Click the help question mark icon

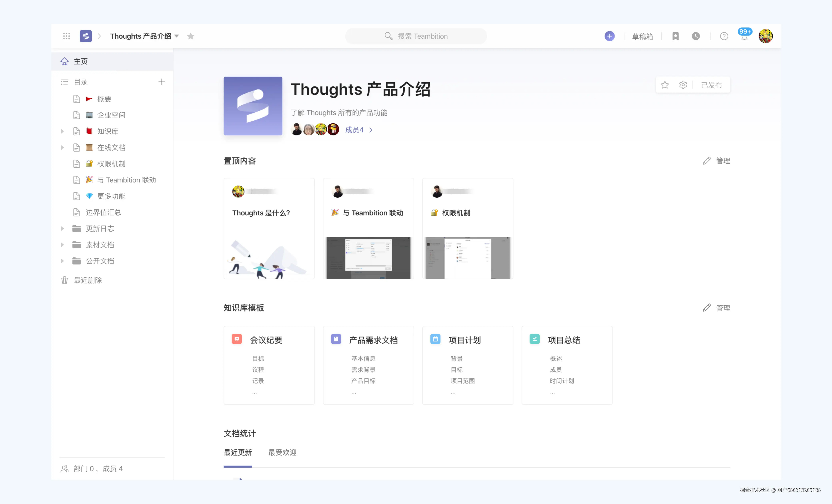point(724,36)
